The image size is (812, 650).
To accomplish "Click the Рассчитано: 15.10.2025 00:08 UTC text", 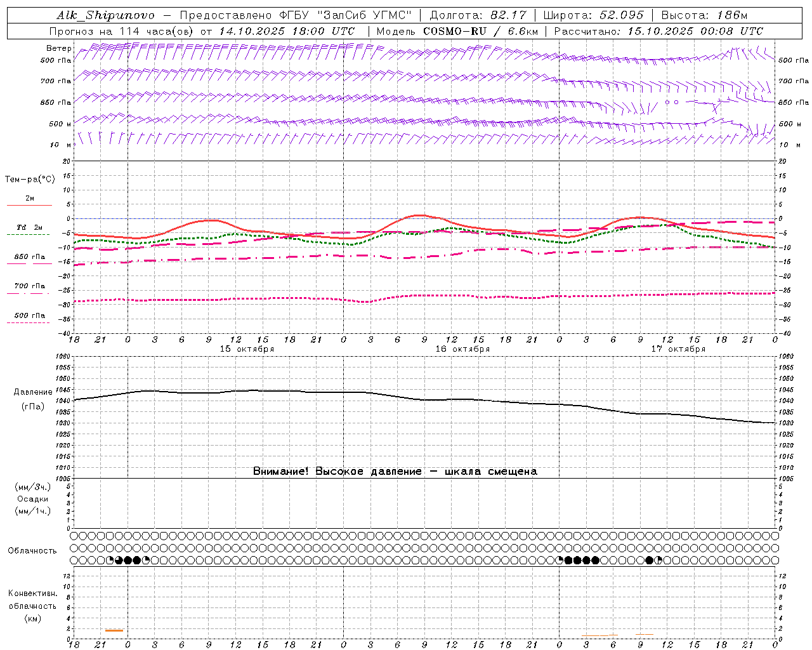I will pyautogui.click(x=658, y=31).
